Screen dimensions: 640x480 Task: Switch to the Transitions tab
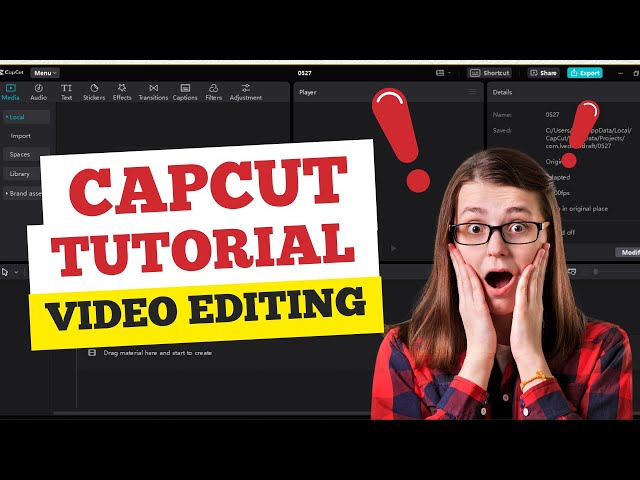[x=153, y=92]
